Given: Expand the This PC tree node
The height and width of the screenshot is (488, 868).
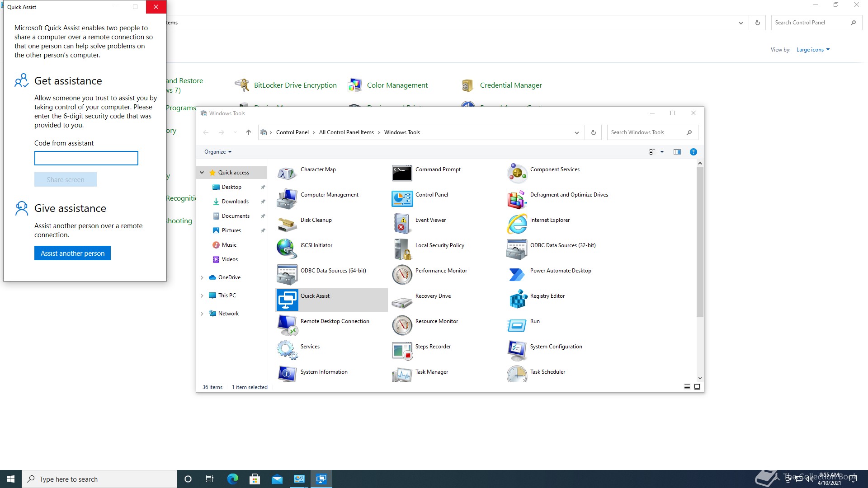Looking at the screenshot, I should tap(202, 296).
